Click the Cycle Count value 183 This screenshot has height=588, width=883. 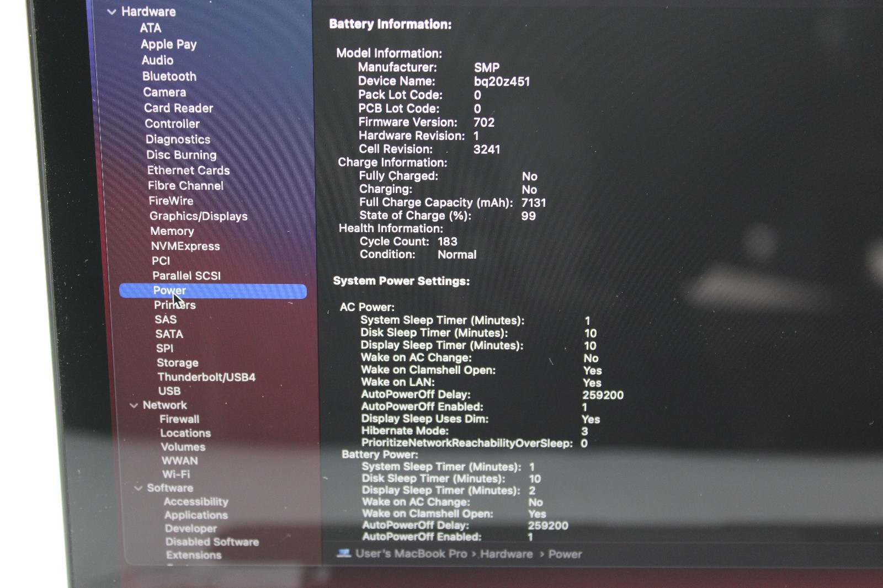(x=448, y=242)
